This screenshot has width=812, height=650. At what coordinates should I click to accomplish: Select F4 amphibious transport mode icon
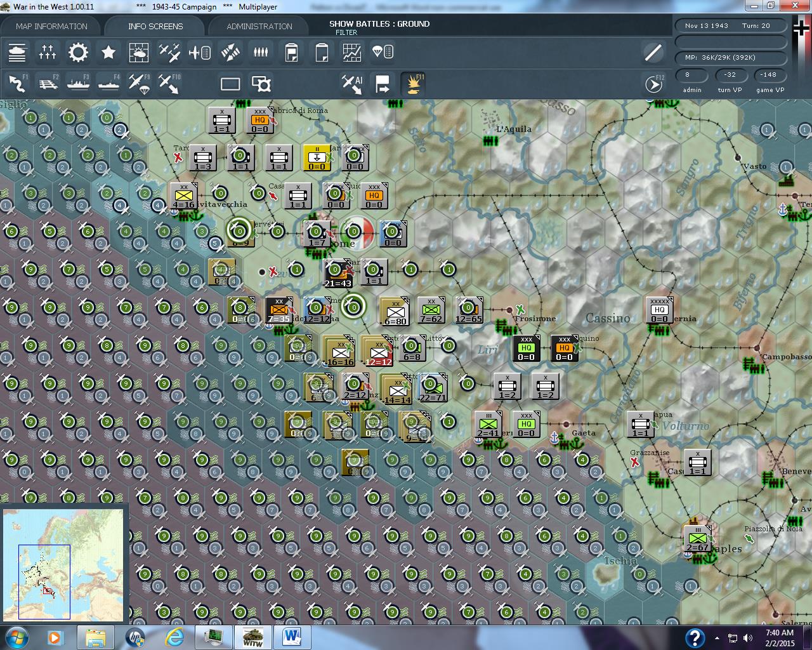pos(108,83)
